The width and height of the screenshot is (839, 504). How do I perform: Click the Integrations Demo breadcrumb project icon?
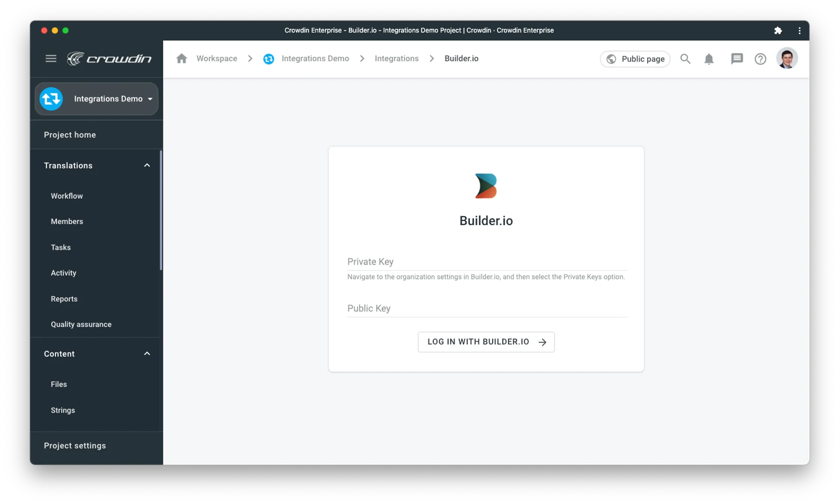(268, 59)
